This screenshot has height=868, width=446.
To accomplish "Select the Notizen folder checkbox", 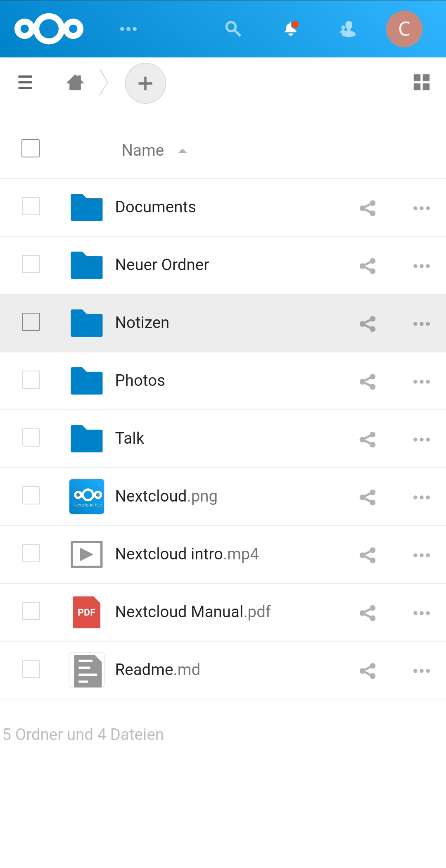I will tap(31, 322).
